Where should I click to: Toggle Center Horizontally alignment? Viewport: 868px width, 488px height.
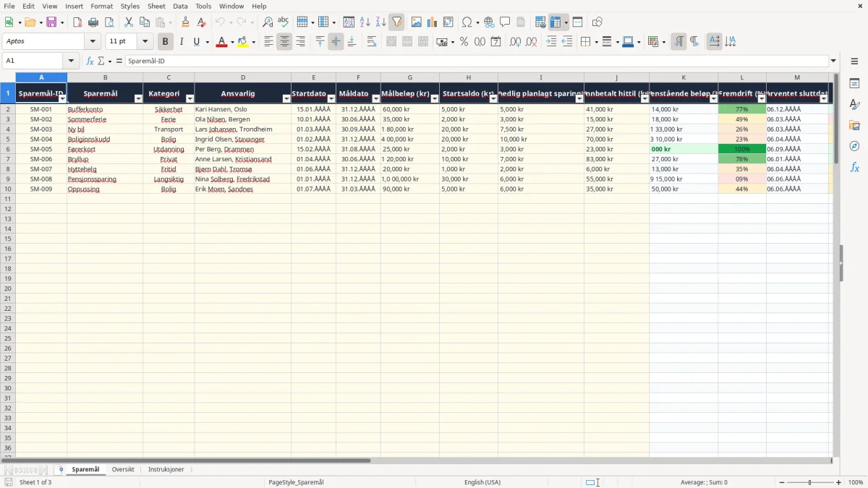pos(284,42)
